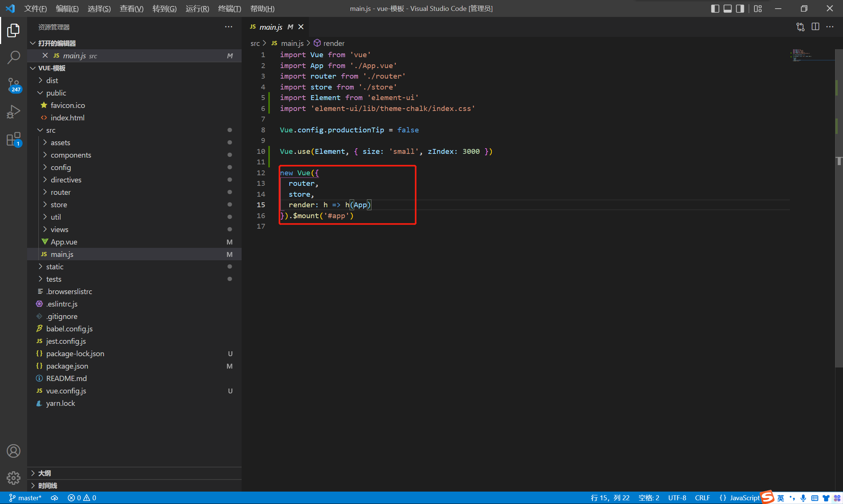Open the Accounts menu icon

(14, 451)
